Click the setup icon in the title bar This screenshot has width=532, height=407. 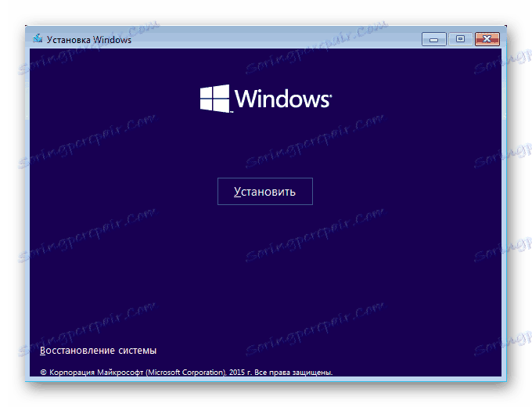38,38
